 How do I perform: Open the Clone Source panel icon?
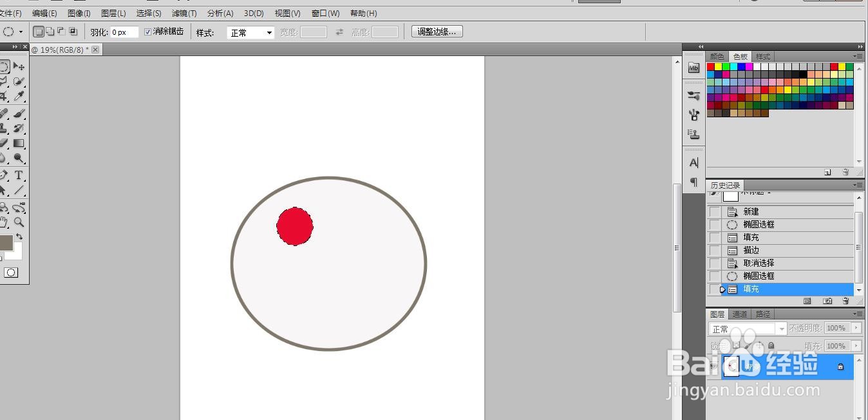tap(693, 134)
